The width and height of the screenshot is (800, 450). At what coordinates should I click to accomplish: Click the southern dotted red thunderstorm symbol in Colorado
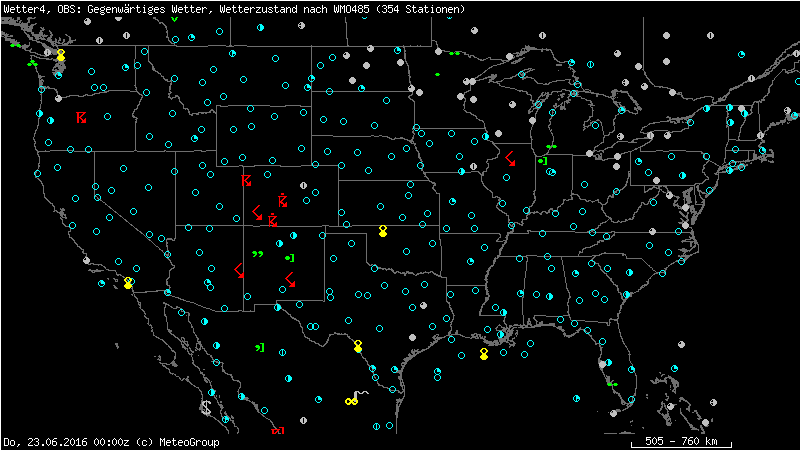pyautogui.click(x=273, y=220)
